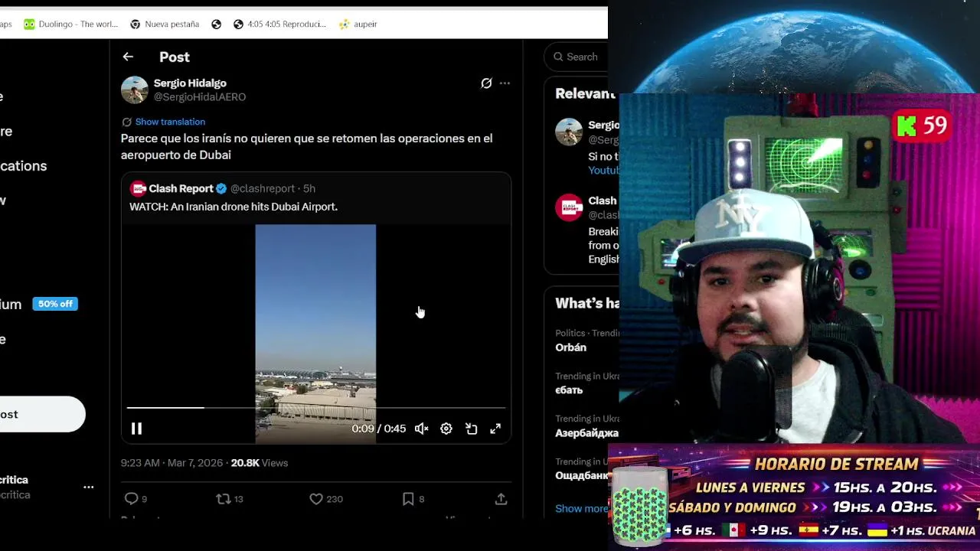Screen dimensions: 980x551
Task: Seek on the video progress bar
Action: (315, 408)
